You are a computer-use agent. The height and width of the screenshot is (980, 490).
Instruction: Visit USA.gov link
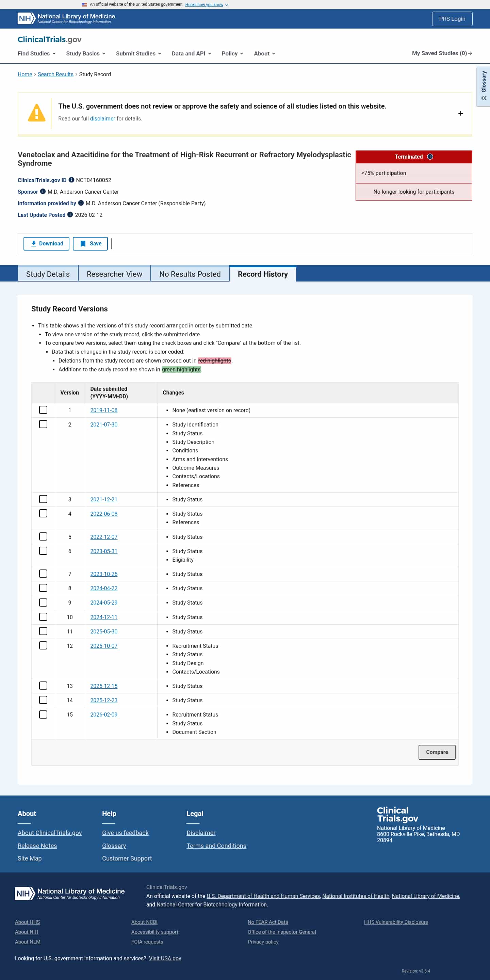click(x=165, y=958)
